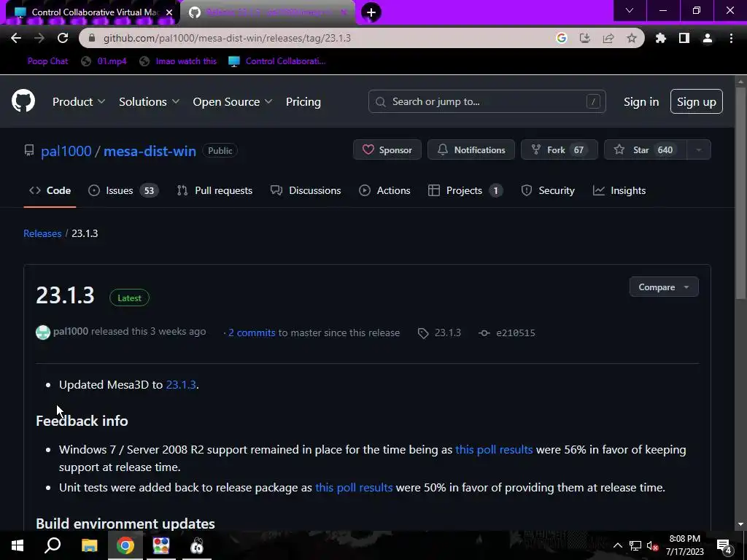The image size is (747, 560).
Task: Open the Compare dropdown
Action: (664, 287)
